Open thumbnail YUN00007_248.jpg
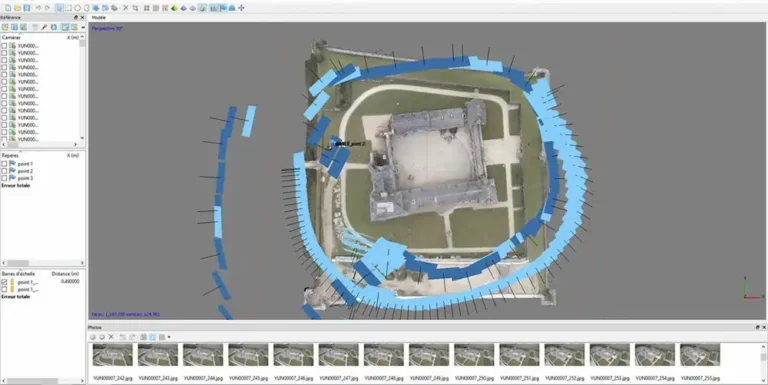Screen dimensions: 768x385 384,355
